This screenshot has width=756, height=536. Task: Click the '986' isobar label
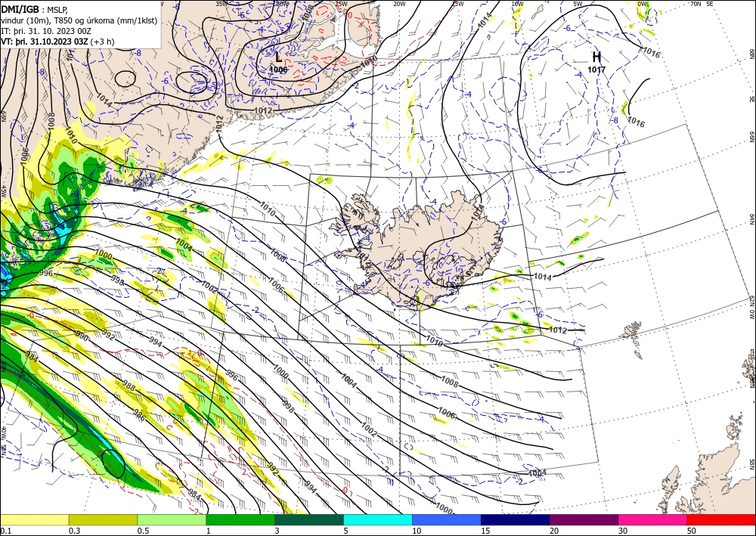coord(138,416)
